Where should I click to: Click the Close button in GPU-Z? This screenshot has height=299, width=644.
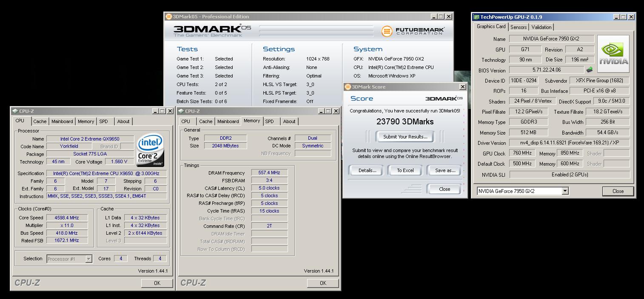click(618, 191)
